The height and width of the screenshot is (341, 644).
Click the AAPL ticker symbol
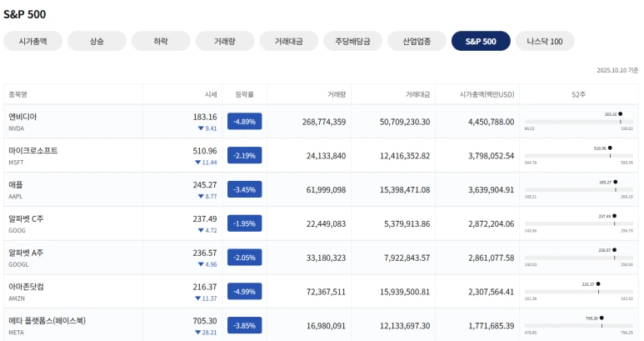click(16, 197)
